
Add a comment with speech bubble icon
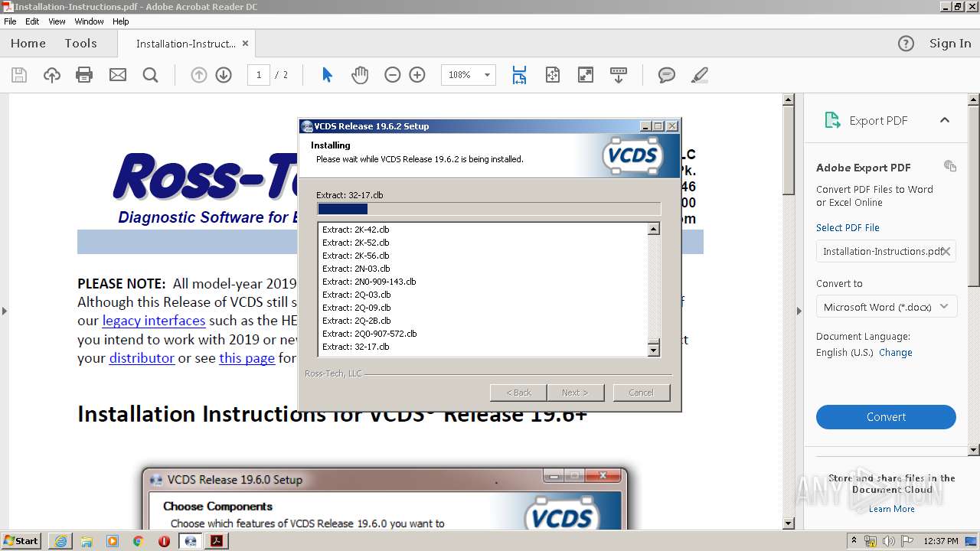pyautogui.click(x=667, y=75)
